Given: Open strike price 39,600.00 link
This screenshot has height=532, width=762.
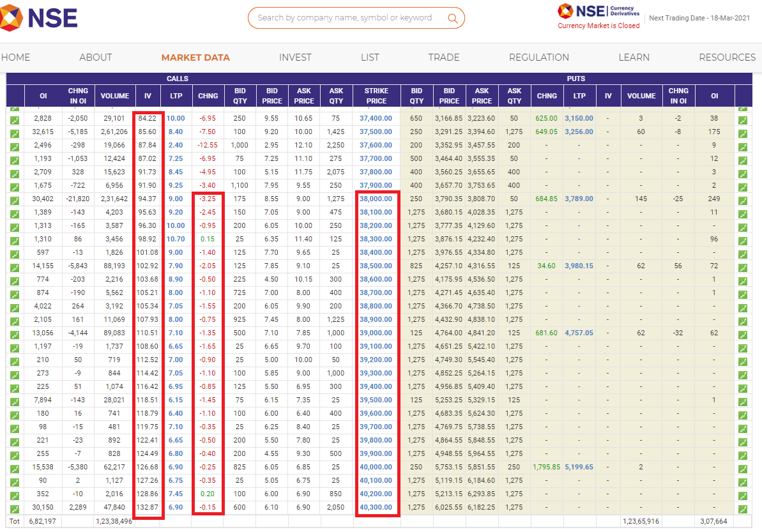Looking at the screenshot, I should [x=376, y=413].
